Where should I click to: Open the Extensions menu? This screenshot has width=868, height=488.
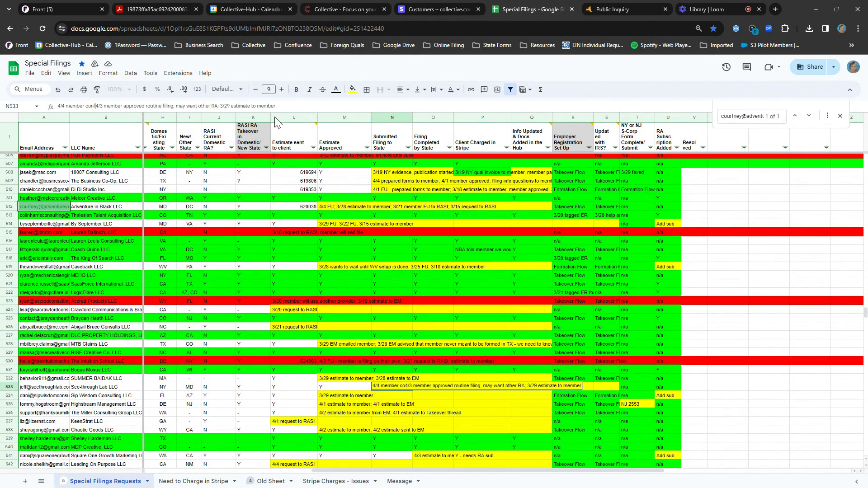click(x=178, y=73)
